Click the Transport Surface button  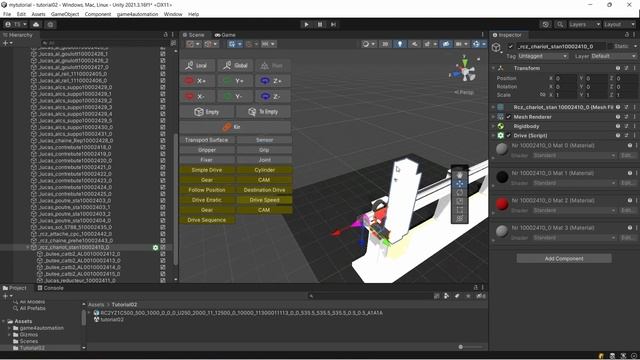coord(207,140)
